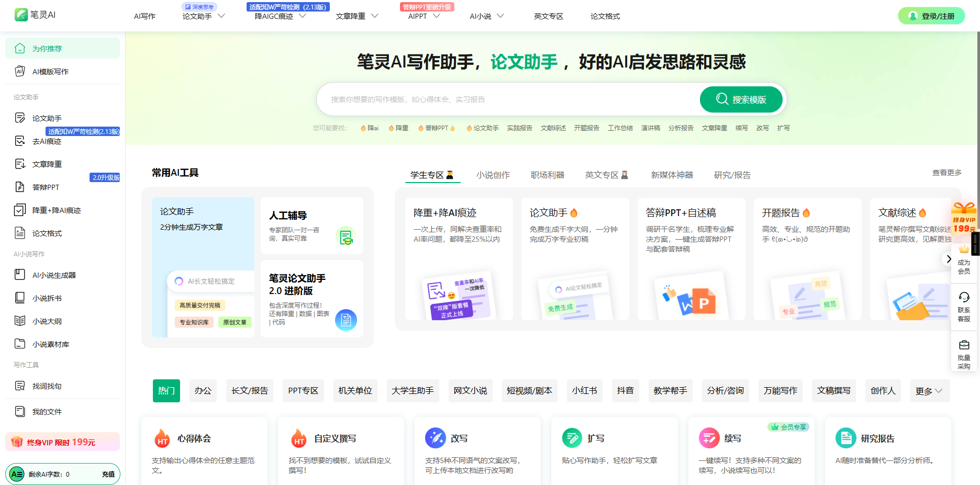The image size is (980, 485).
Task: Click the 小说拆书 sidebar icon
Action: (20, 298)
